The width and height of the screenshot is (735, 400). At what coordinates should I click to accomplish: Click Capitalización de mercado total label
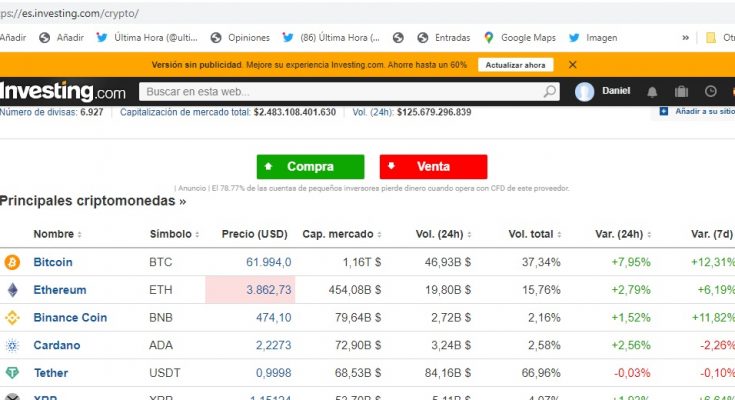[185, 112]
